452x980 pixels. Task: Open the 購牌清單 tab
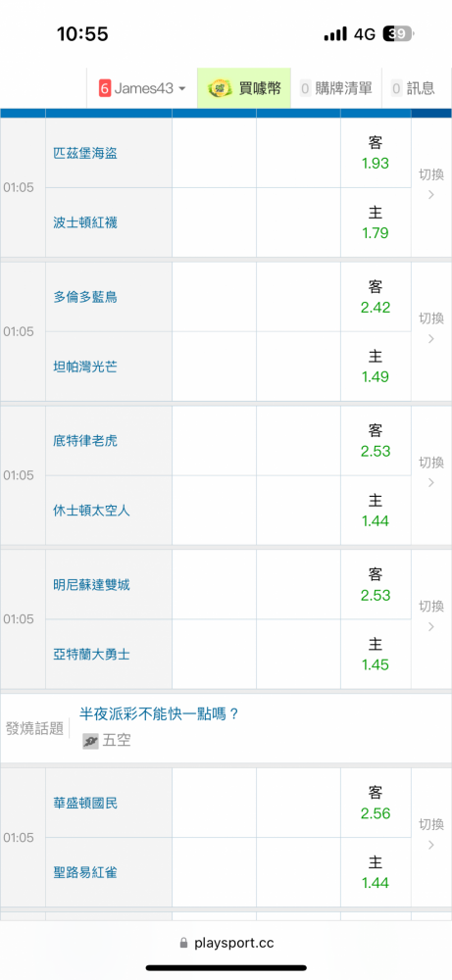click(x=336, y=88)
